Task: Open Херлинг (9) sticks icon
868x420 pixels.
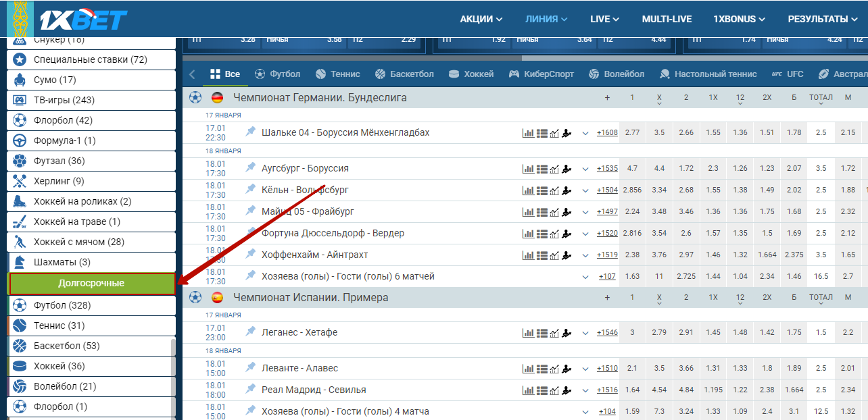Action: [x=20, y=181]
